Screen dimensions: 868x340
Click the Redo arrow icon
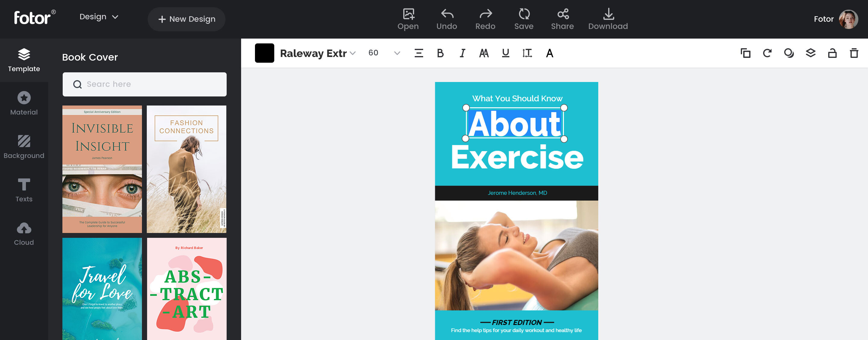coord(485,14)
